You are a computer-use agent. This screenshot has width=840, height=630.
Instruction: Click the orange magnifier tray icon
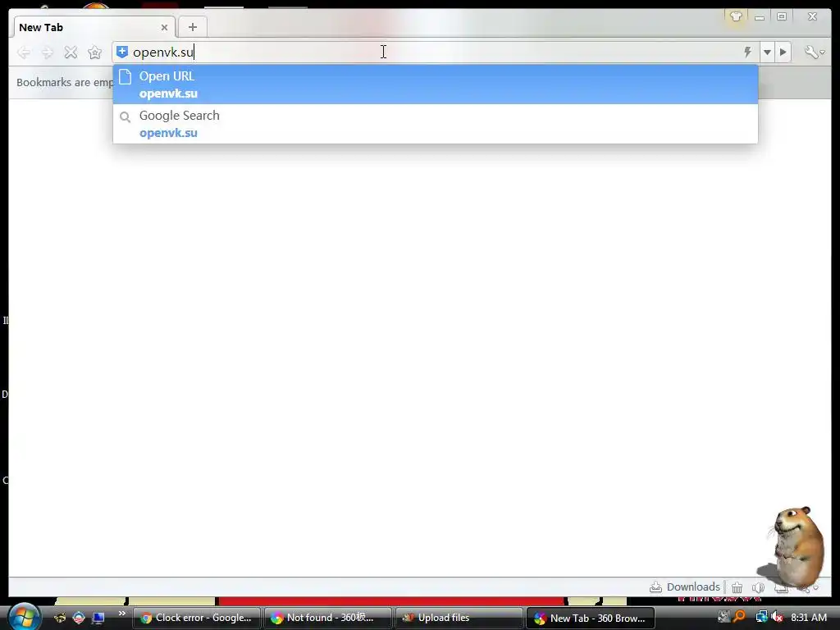pyautogui.click(x=740, y=617)
